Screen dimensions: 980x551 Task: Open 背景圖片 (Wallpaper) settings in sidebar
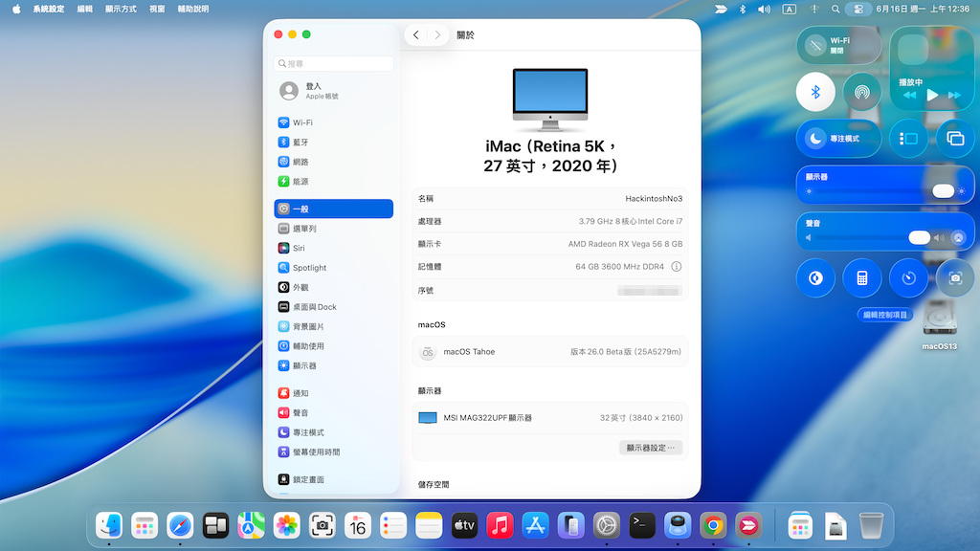(x=333, y=326)
